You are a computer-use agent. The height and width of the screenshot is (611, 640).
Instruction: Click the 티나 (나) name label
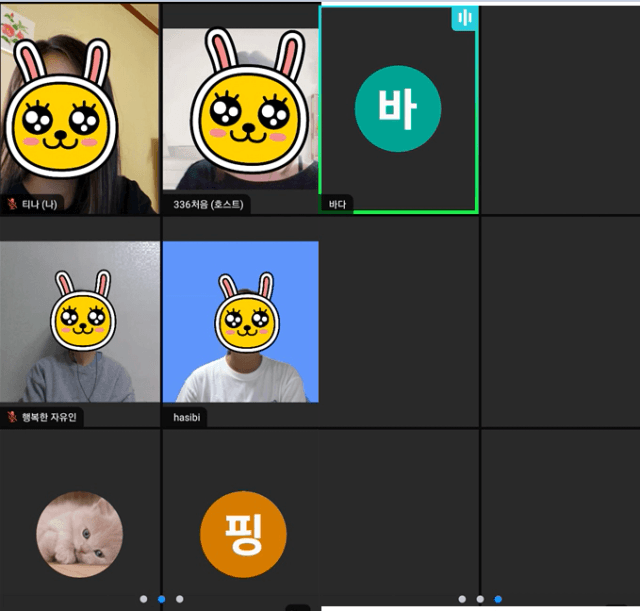tap(40, 204)
